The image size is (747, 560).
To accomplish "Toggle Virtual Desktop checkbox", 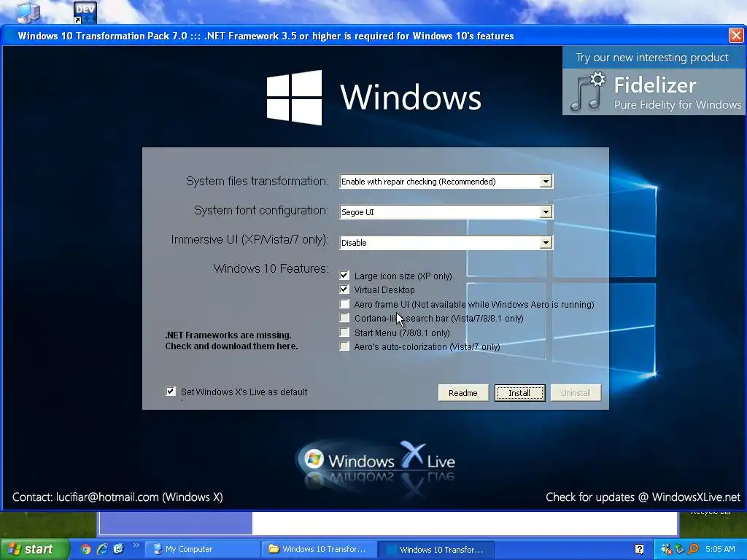I will tap(344, 289).
